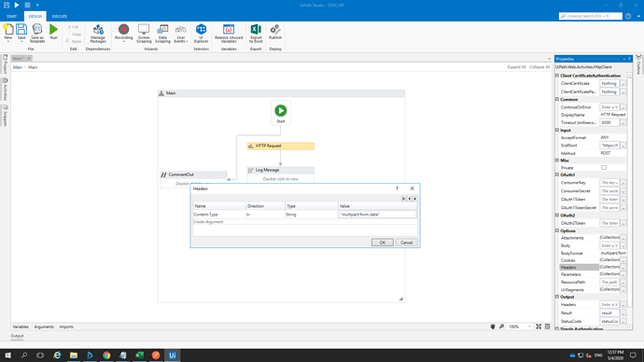Image resolution: width=644 pixels, height=362 pixels.
Task: Collapse the Options properties section
Action: point(557,230)
